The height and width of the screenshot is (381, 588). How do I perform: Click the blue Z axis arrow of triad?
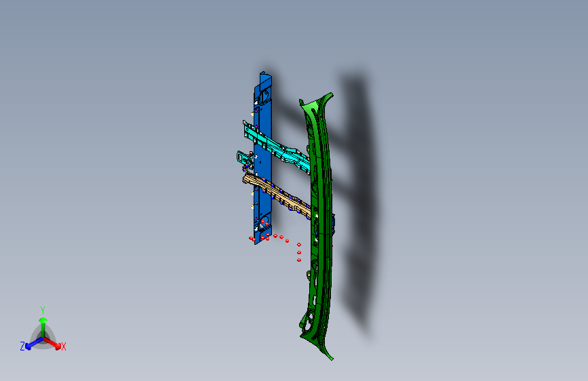coord(33,343)
